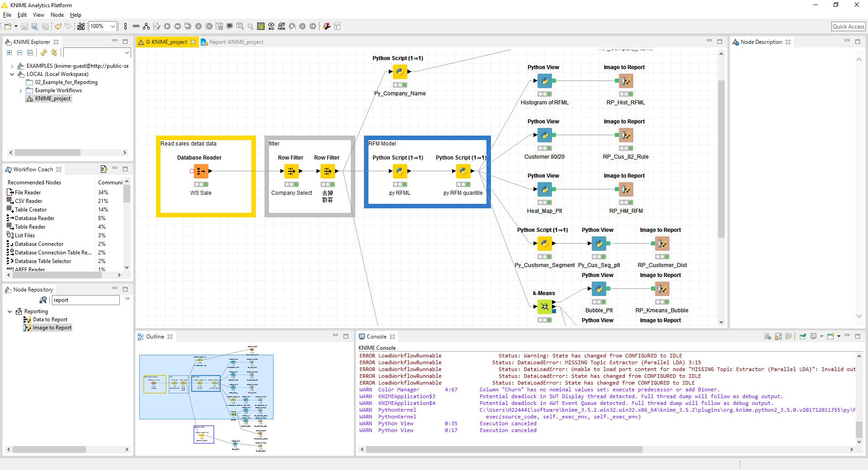Open the Edit menu
Screen dimensions: 868x470
22,15
